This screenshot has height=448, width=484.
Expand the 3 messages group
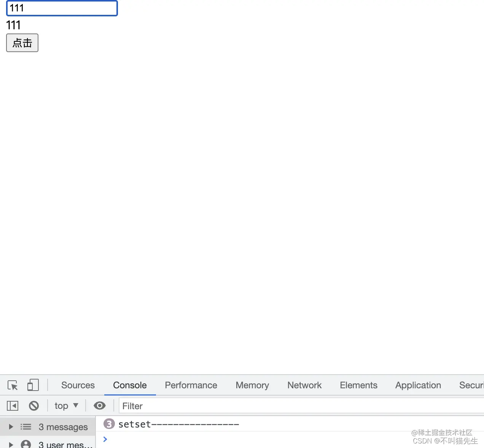[11, 427]
